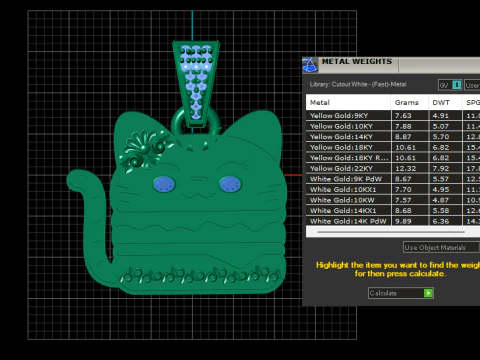
Task: Click the 4.91 DWT value
Action: [441, 116]
